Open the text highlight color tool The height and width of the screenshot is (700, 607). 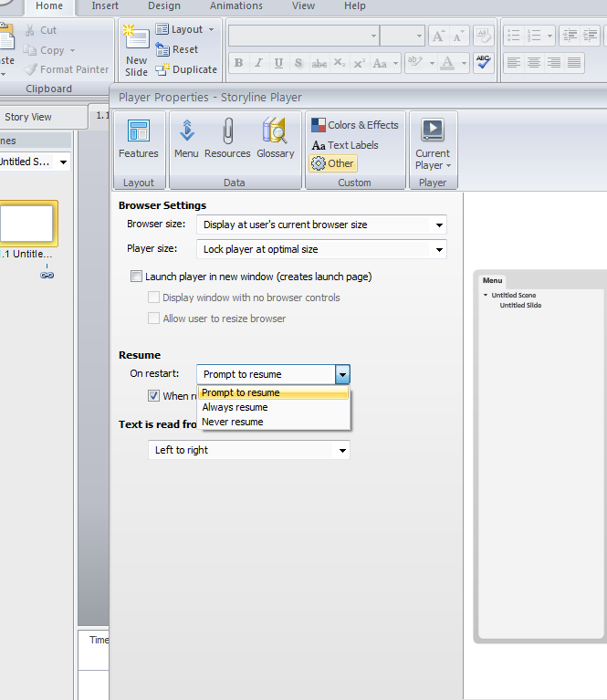pyautogui.click(x=421, y=63)
